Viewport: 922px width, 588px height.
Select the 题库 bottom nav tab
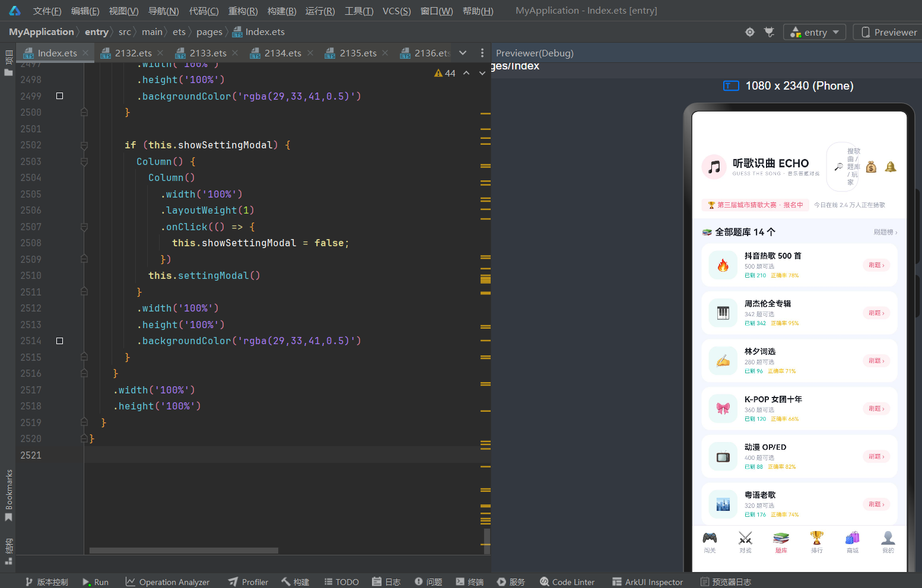[781, 542]
